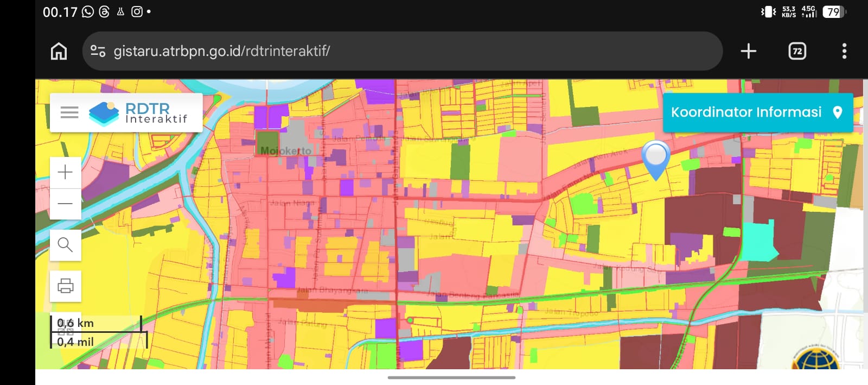Click the Mojokerto city label
This screenshot has height=385, width=868.
[x=286, y=150]
